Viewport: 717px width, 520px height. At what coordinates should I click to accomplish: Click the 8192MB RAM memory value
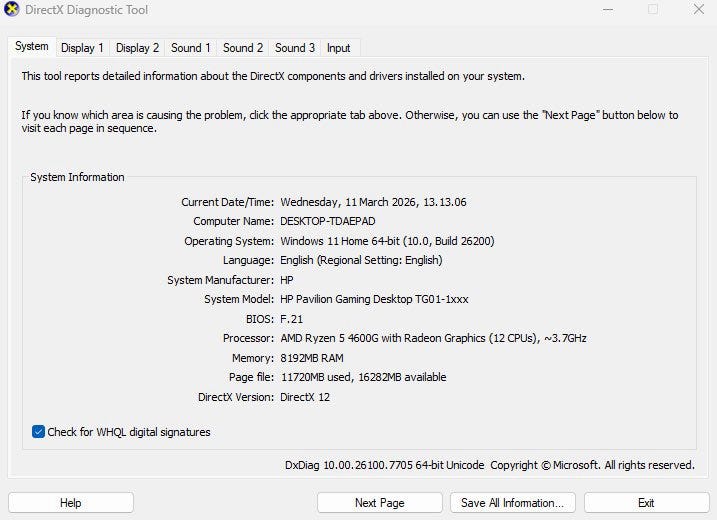(x=312, y=358)
